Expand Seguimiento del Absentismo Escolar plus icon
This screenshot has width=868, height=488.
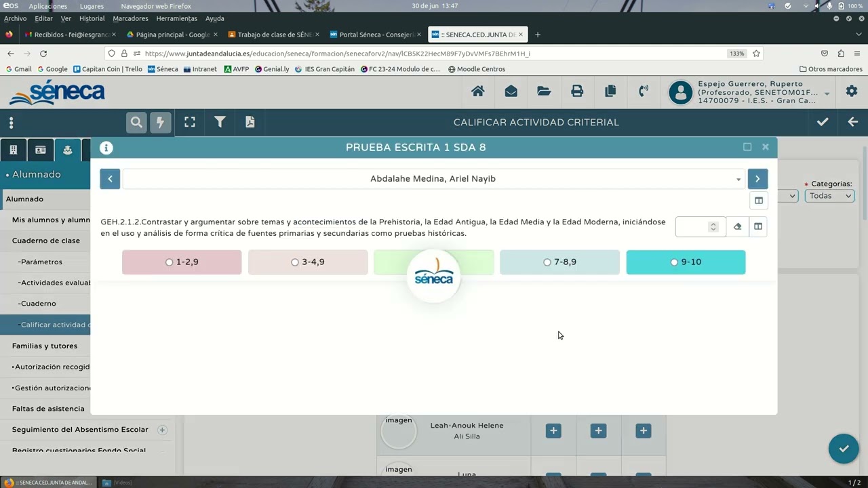[162, 430]
